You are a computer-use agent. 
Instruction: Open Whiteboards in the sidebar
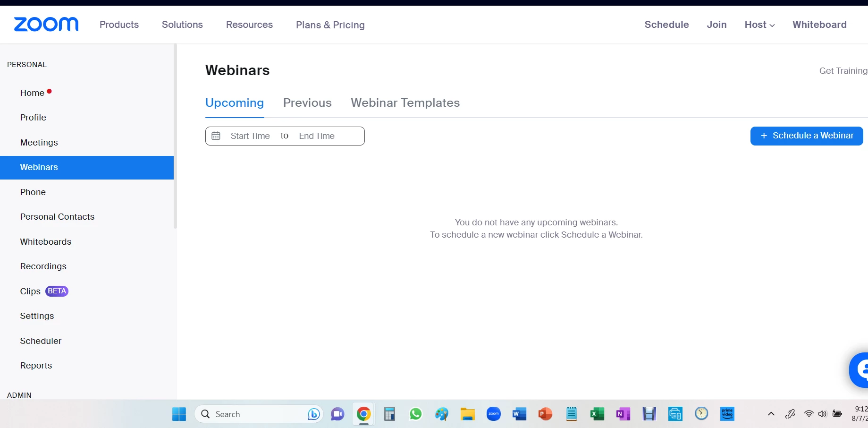click(46, 242)
